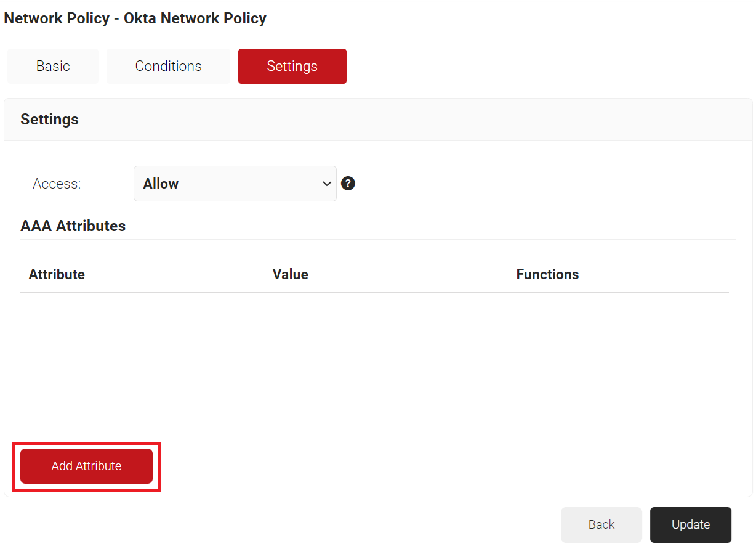Click the Back button

click(x=601, y=524)
